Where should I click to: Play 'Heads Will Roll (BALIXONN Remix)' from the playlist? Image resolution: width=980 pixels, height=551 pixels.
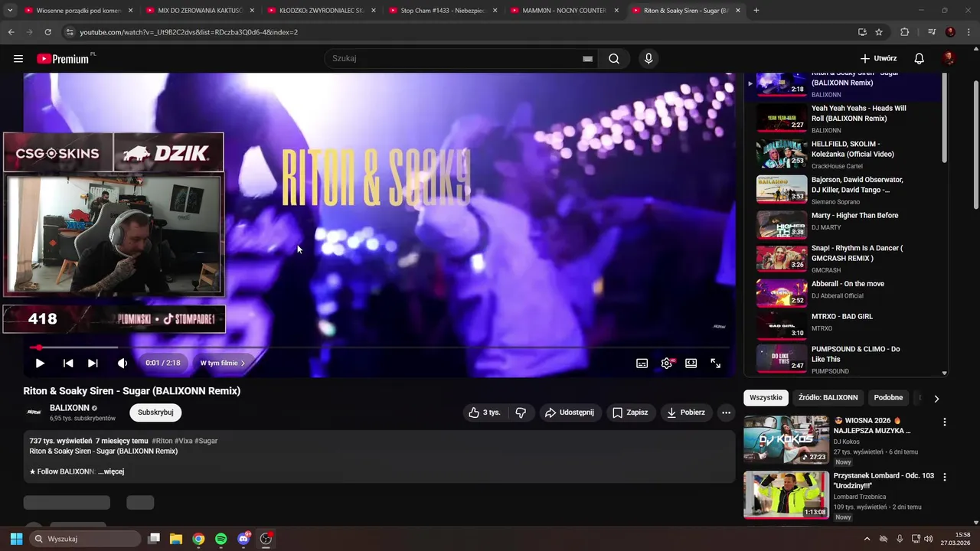pyautogui.click(x=842, y=119)
